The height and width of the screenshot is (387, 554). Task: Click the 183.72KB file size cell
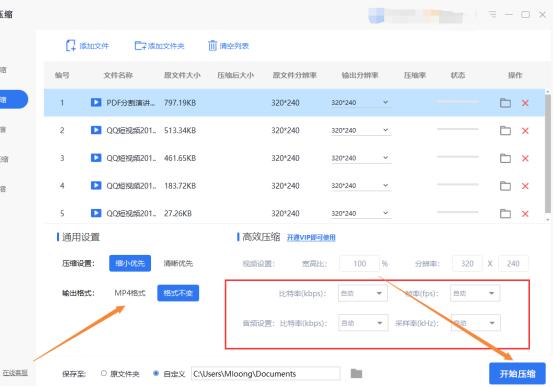(x=180, y=186)
